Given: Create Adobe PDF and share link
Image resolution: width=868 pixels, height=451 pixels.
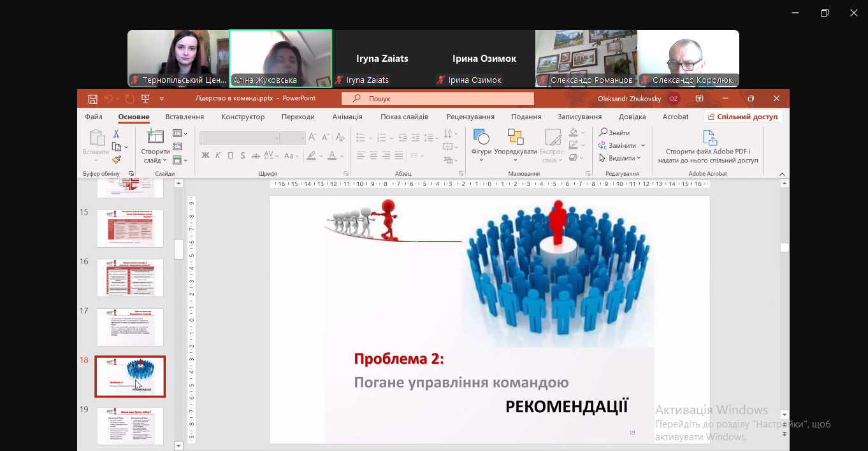Looking at the screenshot, I should pyautogui.click(x=708, y=147).
